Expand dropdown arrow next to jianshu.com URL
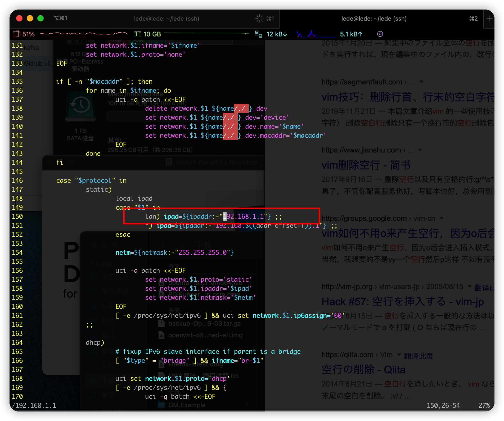Screen dimensions: 504x421 point(420,150)
